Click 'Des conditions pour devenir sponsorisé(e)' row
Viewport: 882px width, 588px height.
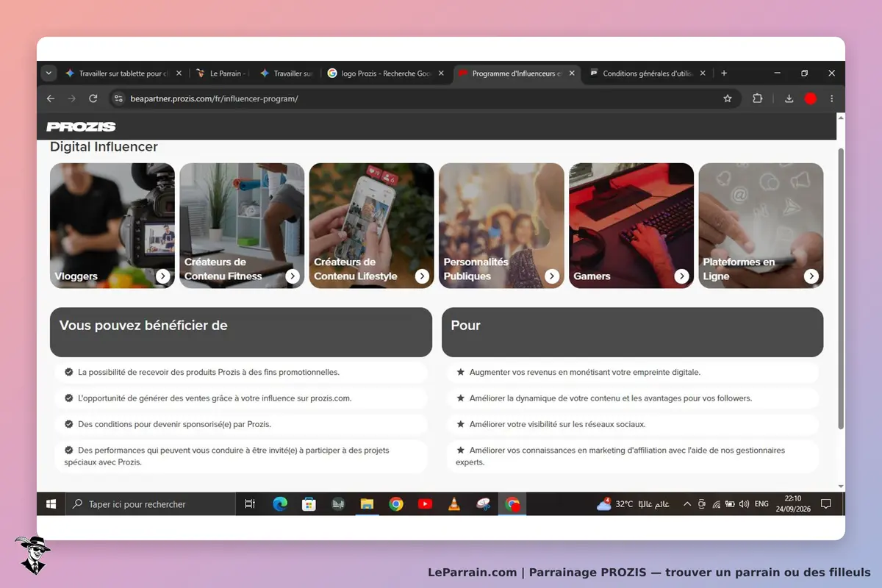click(x=241, y=424)
